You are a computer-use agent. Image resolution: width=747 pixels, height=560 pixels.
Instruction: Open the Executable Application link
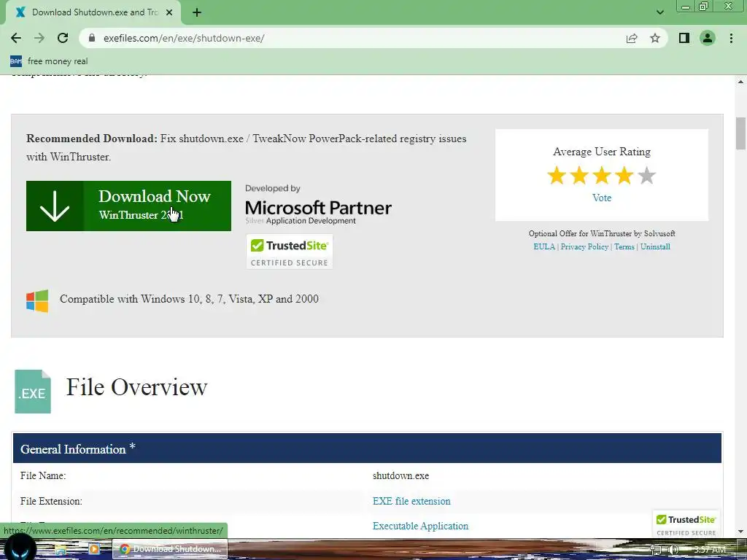(421, 526)
